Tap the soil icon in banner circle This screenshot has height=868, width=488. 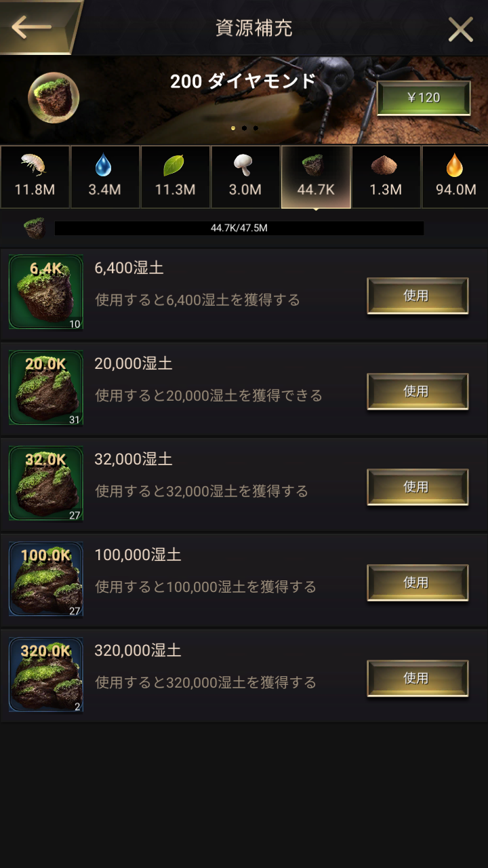[x=54, y=98]
